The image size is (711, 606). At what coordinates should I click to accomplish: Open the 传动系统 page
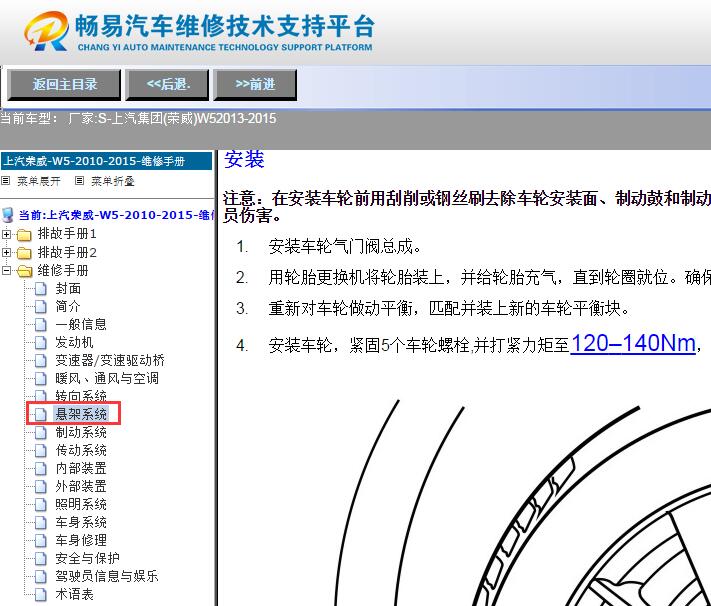[81, 450]
